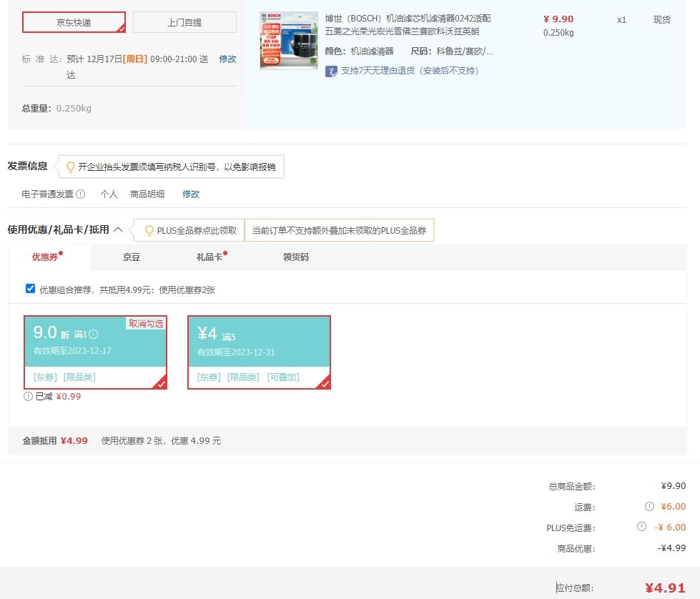Click 取消勾选 on the 9.0折 coupon
Image resolution: width=700 pixels, height=599 pixels.
point(146,323)
